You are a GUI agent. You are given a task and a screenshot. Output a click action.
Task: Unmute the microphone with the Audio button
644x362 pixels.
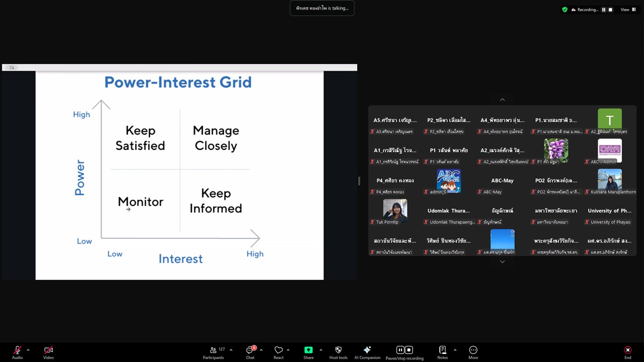pyautogui.click(x=18, y=352)
